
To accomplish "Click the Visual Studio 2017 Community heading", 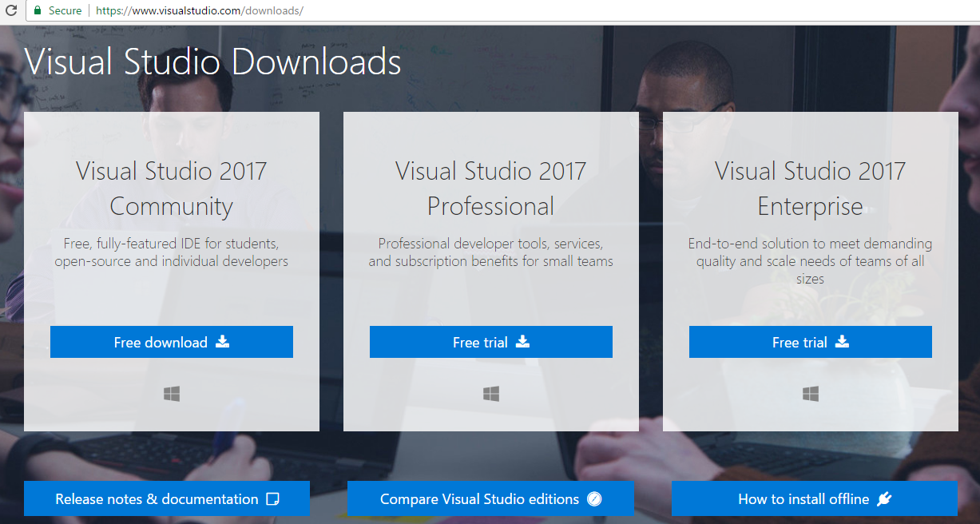I will 172,189.
